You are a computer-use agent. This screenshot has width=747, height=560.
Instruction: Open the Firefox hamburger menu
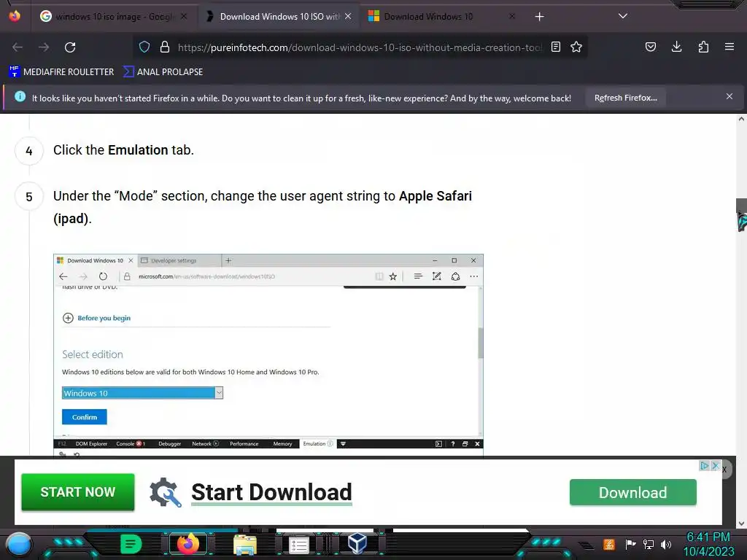point(729,47)
